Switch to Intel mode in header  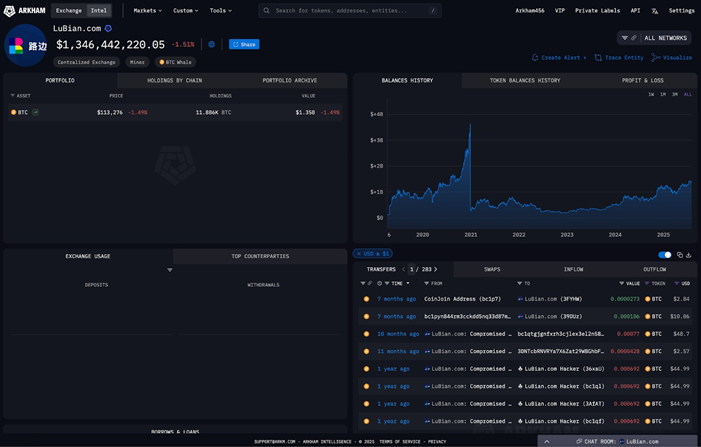pos(99,10)
